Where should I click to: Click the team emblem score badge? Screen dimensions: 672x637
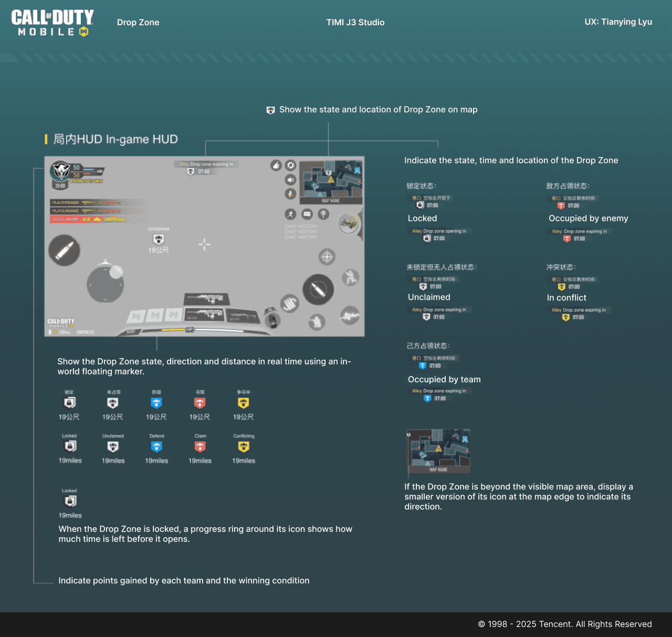pyautogui.click(x=61, y=171)
